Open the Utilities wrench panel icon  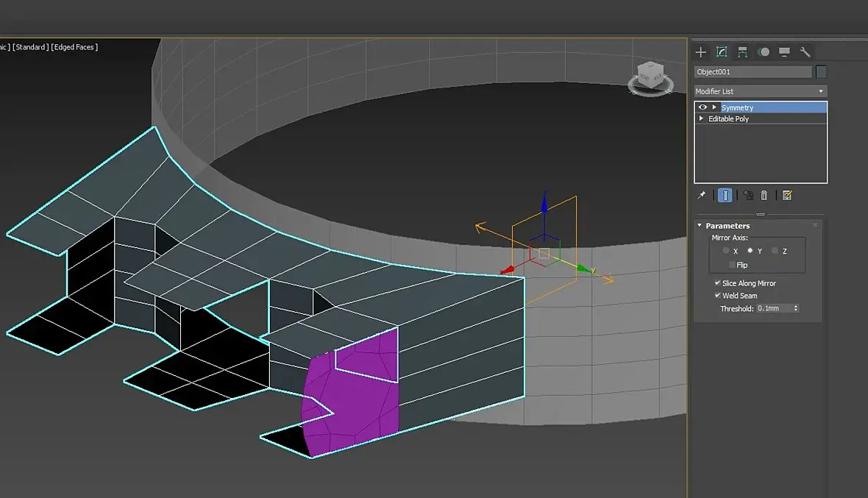pos(805,52)
